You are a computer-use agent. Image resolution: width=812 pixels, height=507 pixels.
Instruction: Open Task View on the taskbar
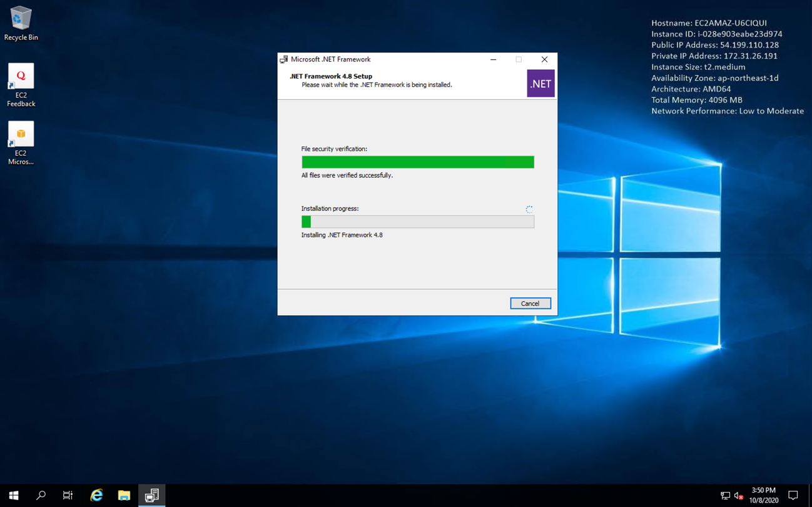68,495
